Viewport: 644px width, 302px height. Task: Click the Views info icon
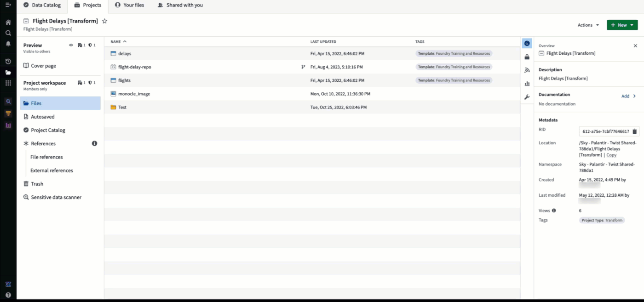(554, 211)
